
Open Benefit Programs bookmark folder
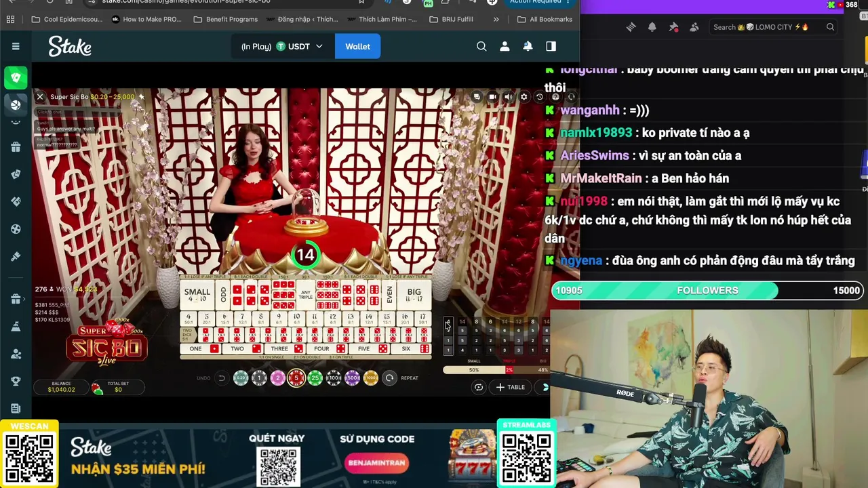226,19
